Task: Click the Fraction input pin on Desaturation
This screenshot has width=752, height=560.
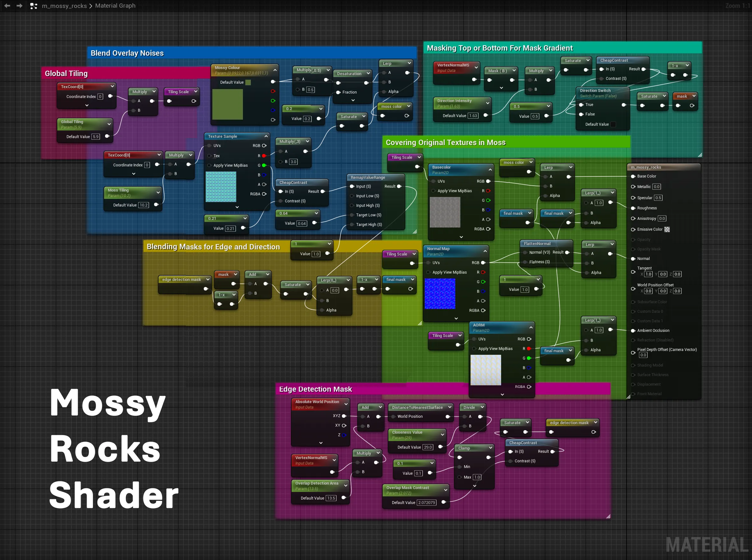Action: click(338, 92)
